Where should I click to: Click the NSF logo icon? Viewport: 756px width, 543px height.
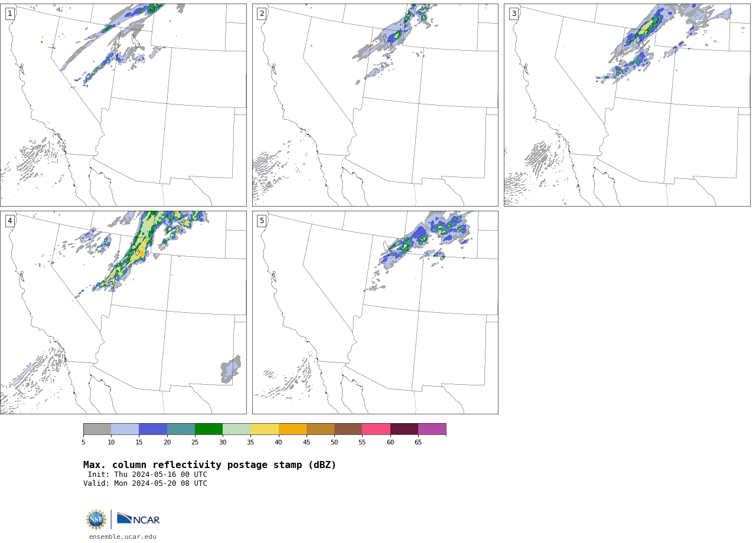96,519
